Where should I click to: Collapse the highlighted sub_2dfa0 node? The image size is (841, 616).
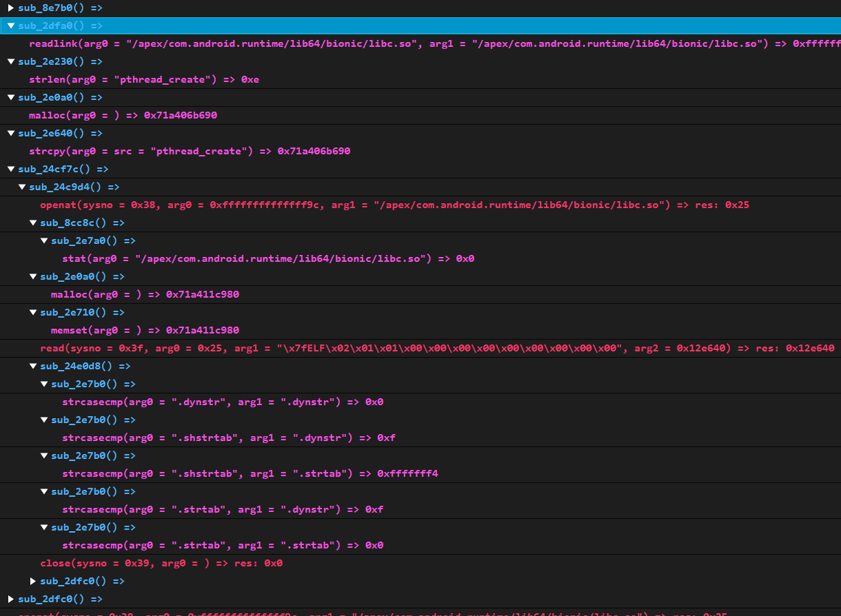11,25
